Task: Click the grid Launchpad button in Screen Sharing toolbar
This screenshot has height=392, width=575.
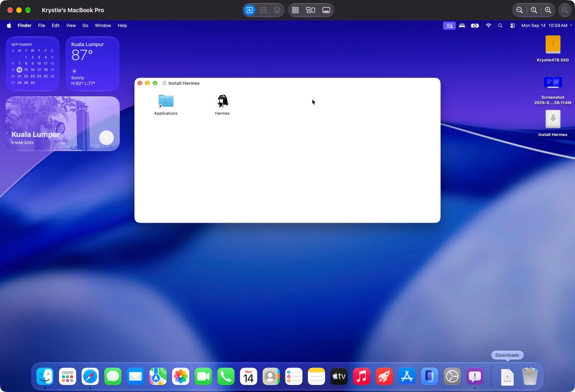Action: [x=295, y=10]
